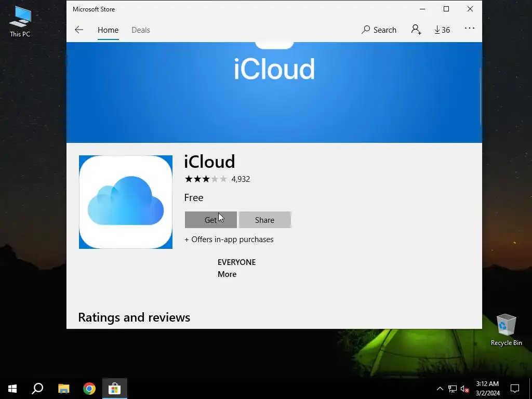Click the network status tray icon
This screenshot has width=532, height=399.
coord(453,389)
